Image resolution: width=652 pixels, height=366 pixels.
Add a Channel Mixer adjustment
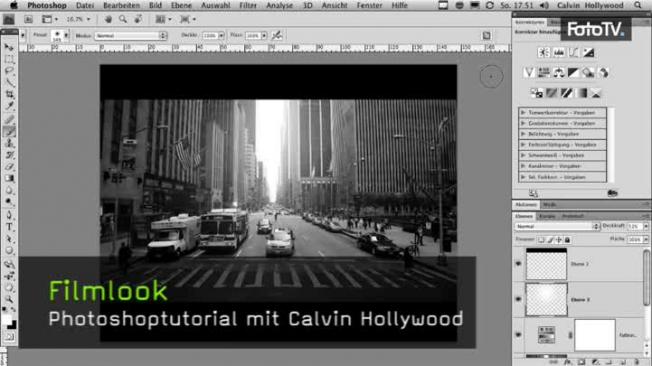click(603, 73)
